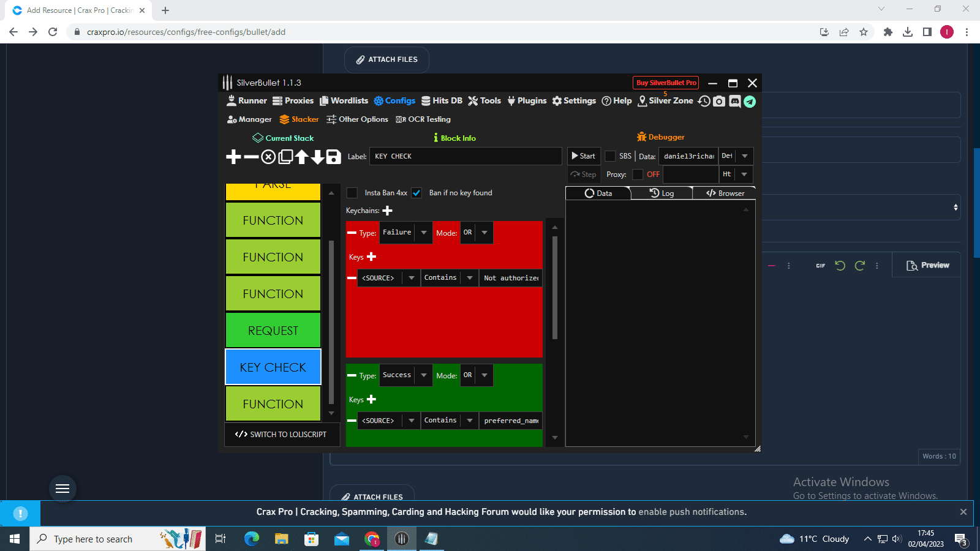This screenshot has height=551, width=980.
Task: Open the Discord icon in SilverBullet
Action: pyautogui.click(x=734, y=101)
